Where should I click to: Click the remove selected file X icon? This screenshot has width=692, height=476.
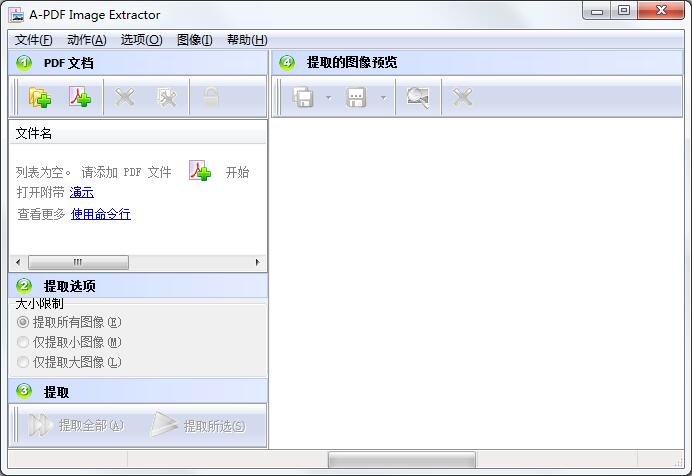[x=124, y=97]
